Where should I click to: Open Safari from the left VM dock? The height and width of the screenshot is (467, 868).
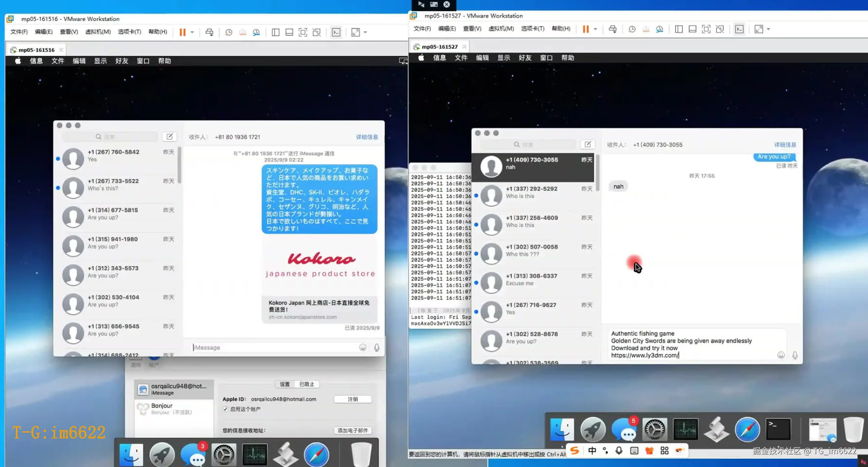[316, 454]
